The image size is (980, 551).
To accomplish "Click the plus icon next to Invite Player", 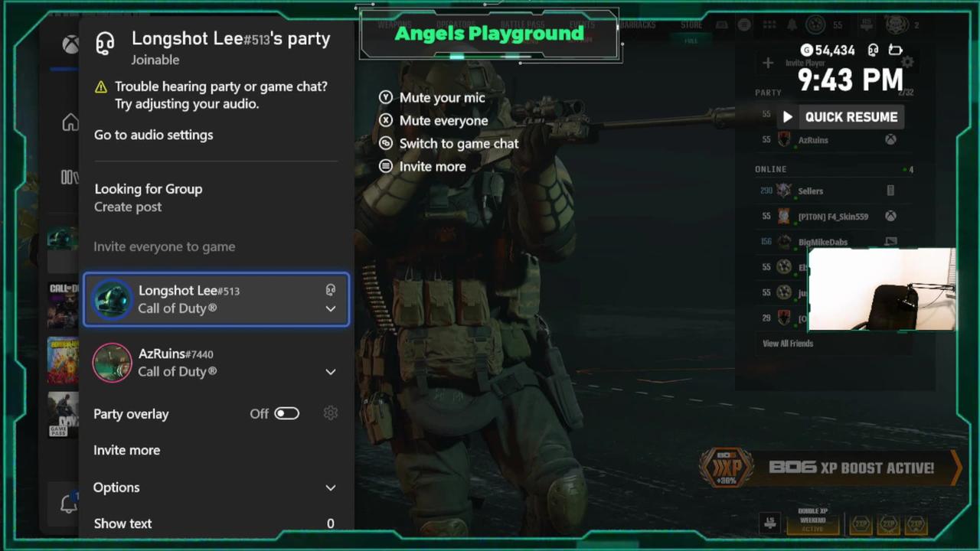I will pyautogui.click(x=768, y=63).
